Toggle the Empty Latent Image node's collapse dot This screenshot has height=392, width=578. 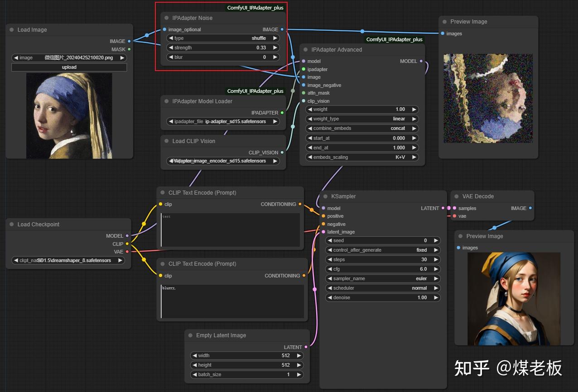[190, 335]
